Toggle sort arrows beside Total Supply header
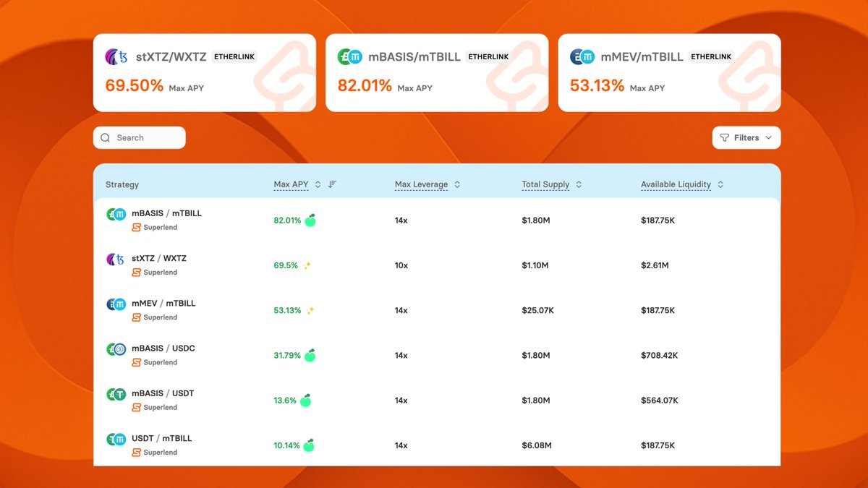The height and width of the screenshot is (488, 868). [579, 184]
